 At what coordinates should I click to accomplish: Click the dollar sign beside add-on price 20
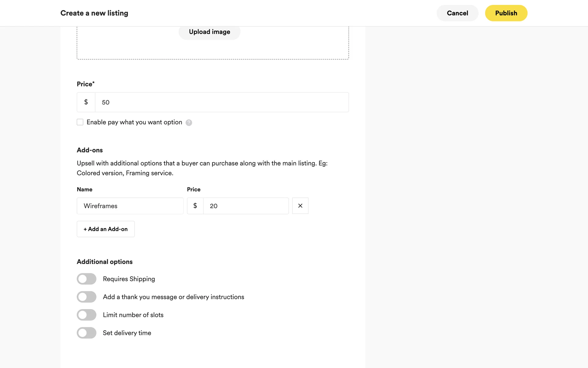(195, 206)
